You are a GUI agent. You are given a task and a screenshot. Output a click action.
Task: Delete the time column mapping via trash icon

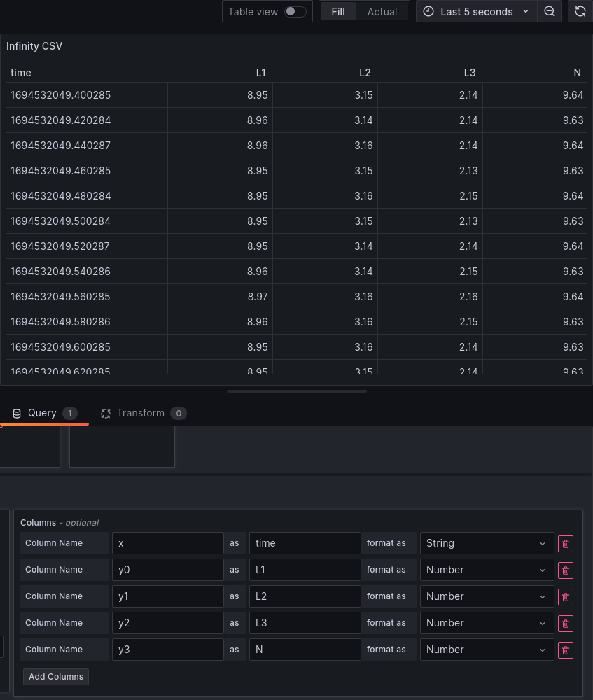(x=566, y=544)
